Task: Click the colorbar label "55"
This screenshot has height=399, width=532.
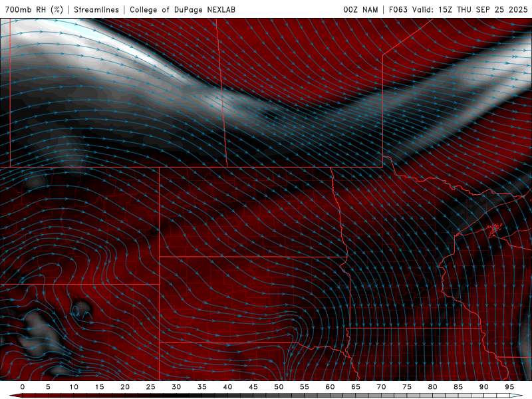Action: coord(304,387)
